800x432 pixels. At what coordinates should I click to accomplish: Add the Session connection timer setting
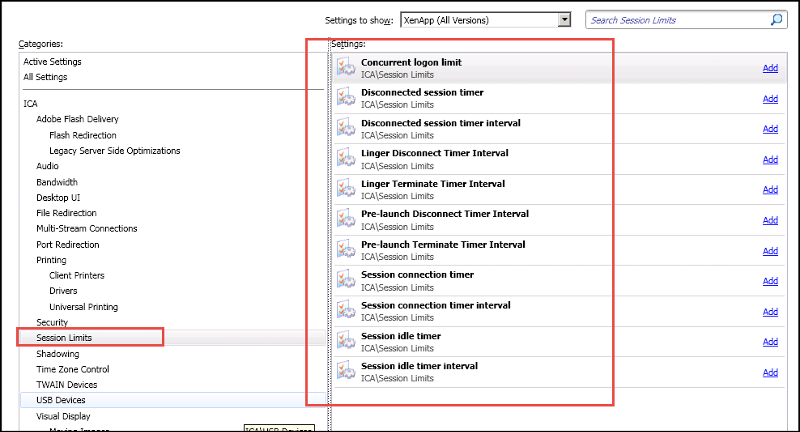click(x=770, y=281)
